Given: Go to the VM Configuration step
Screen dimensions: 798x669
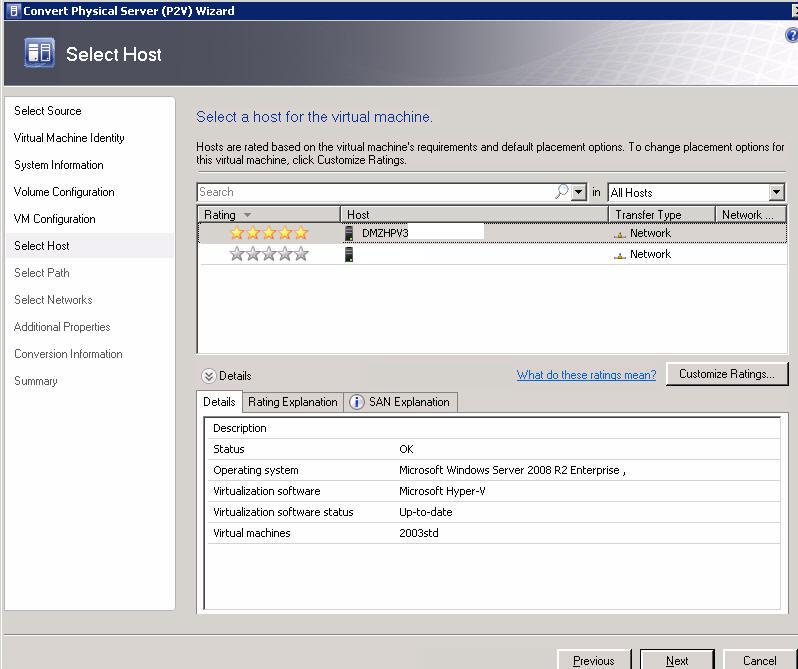Looking at the screenshot, I should 54,219.
